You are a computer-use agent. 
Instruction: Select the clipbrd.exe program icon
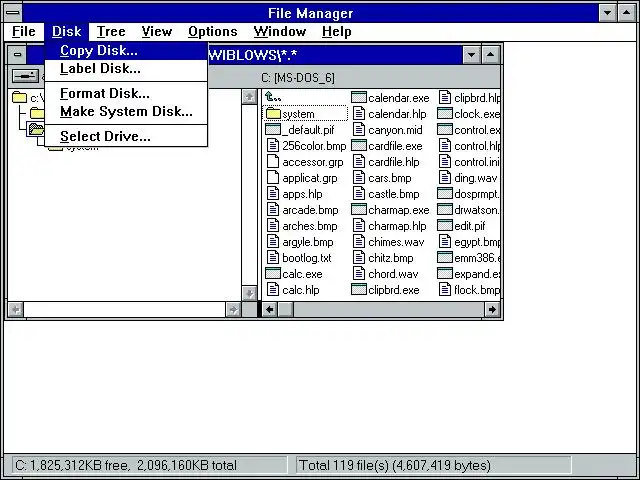pos(359,290)
